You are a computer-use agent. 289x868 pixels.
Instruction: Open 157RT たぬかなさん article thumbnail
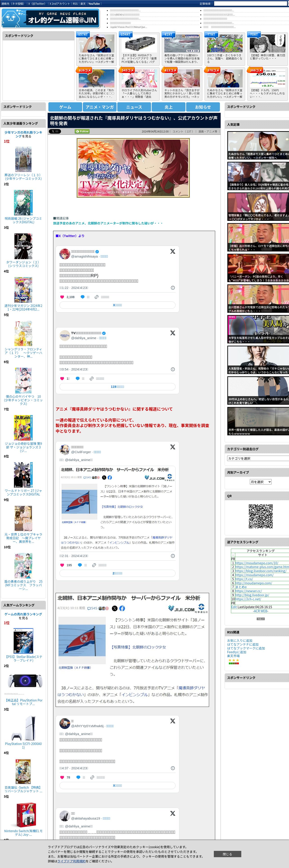point(97,43)
